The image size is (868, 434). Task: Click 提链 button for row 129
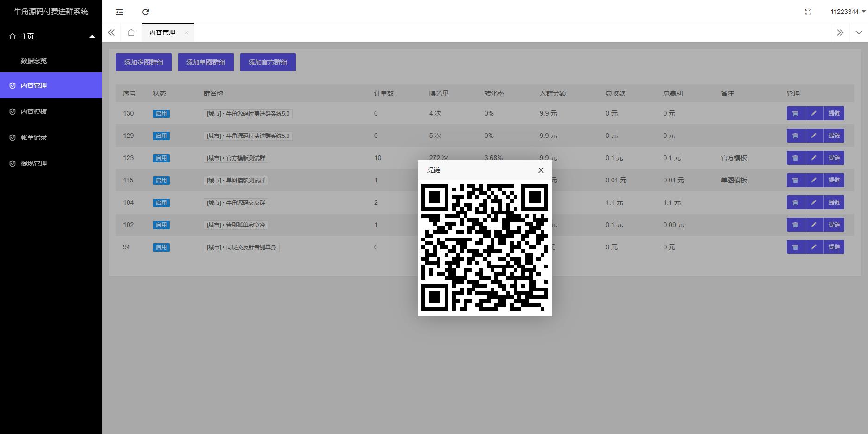pos(834,136)
